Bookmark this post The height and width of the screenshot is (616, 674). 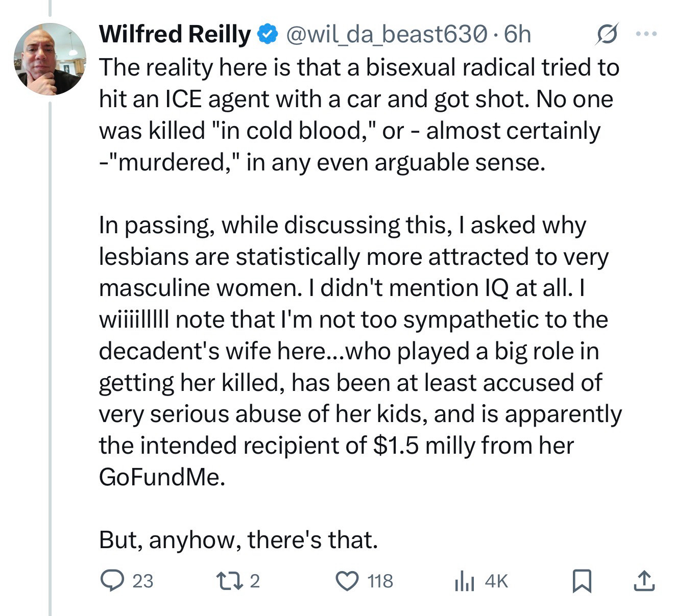[x=582, y=581]
